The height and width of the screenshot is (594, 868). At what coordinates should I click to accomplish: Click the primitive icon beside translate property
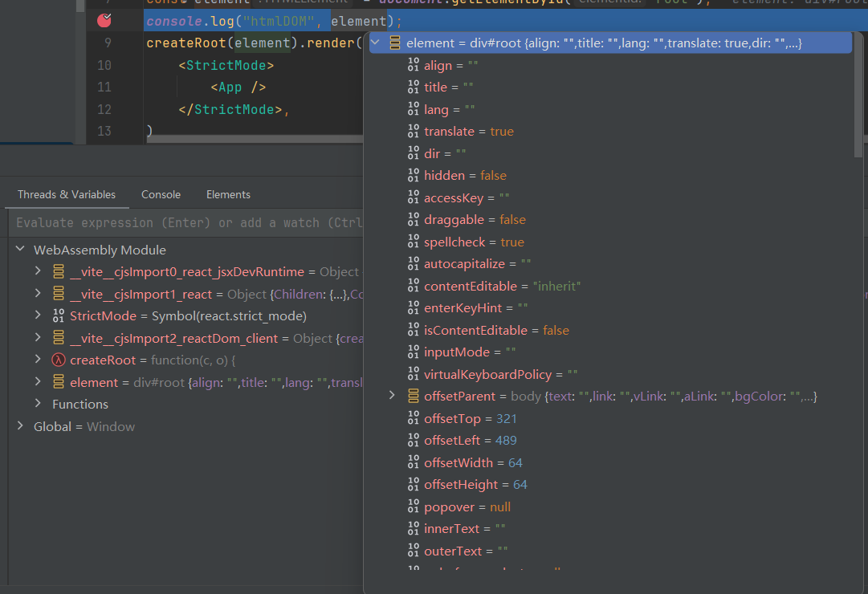413,131
